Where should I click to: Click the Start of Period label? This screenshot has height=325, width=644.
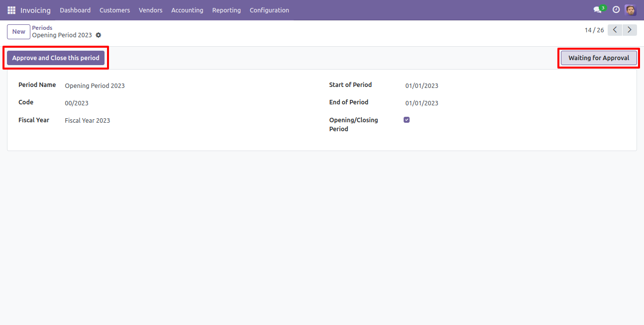tap(350, 85)
